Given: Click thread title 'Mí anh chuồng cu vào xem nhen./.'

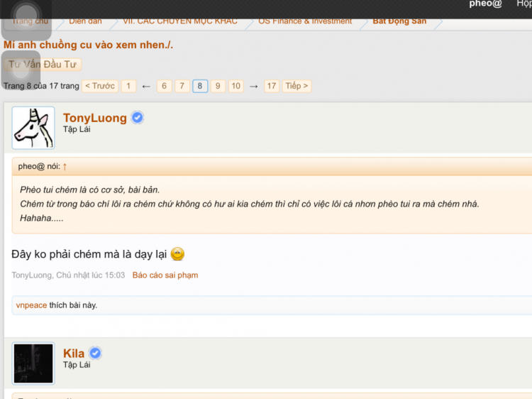Looking at the screenshot, I should coord(88,45).
